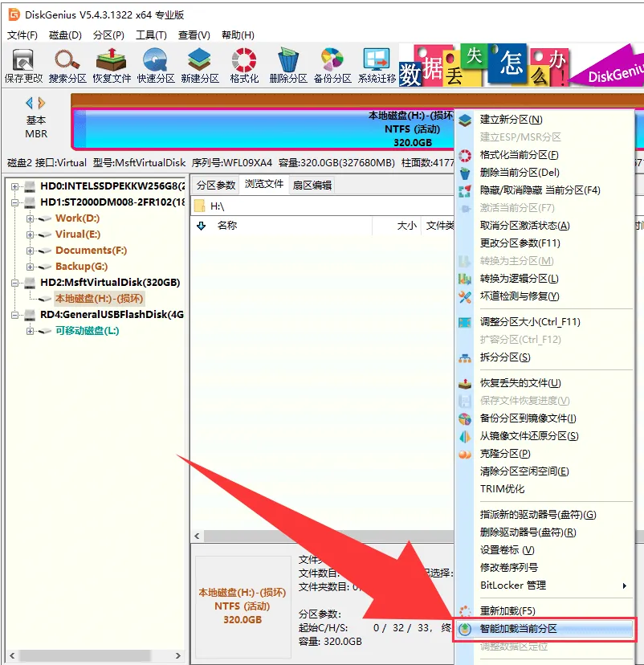Screen dimensions: 644x665
Task: Open the 查看(V) menu
Action: click(194, 35)
